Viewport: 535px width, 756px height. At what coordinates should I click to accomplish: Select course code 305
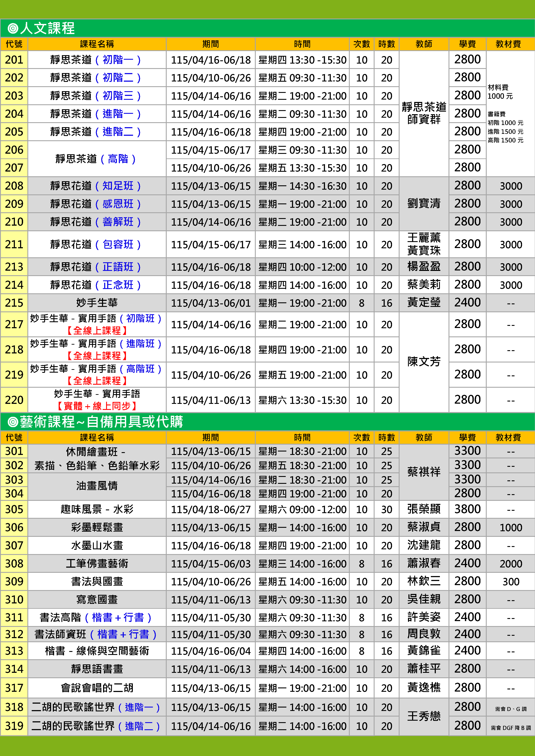14,509
